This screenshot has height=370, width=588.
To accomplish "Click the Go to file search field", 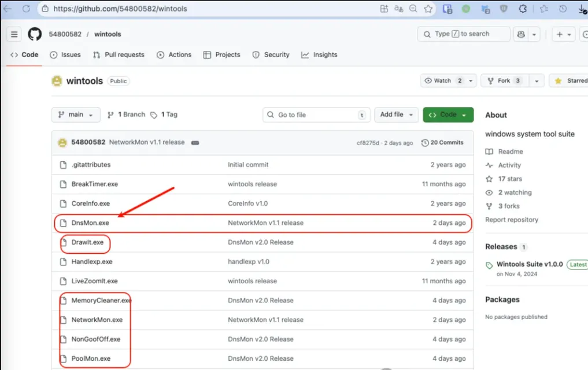I will [316, 115].
